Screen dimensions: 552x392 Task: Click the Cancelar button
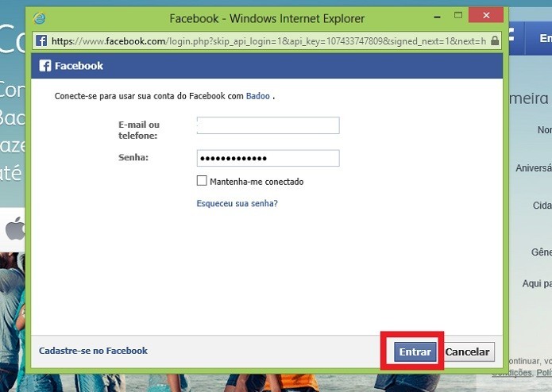click(467, 352)
